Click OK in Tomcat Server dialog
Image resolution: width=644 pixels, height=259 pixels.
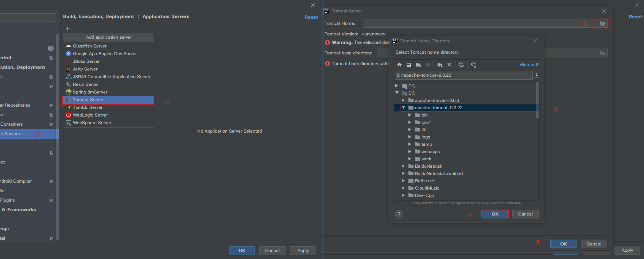(563, 244)
